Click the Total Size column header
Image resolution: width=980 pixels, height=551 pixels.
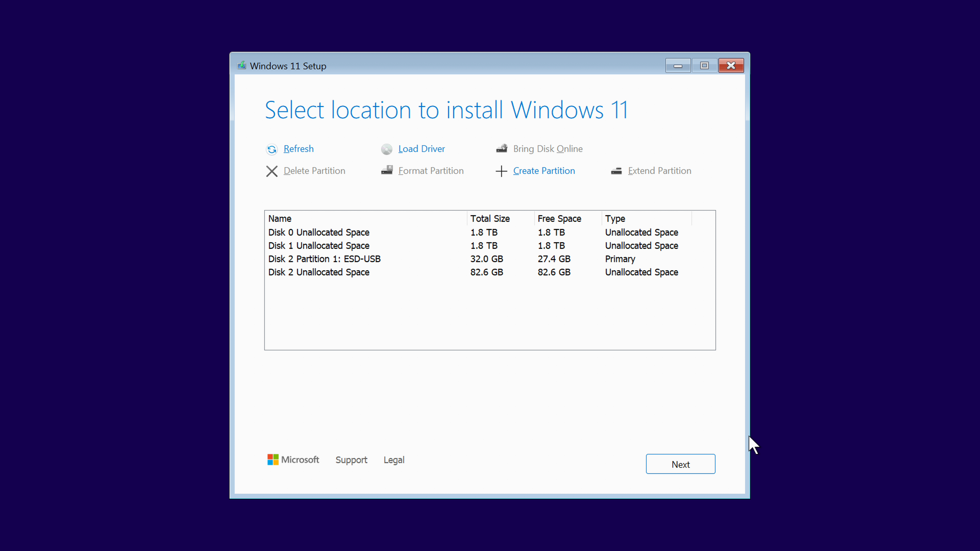coord(500,219)
